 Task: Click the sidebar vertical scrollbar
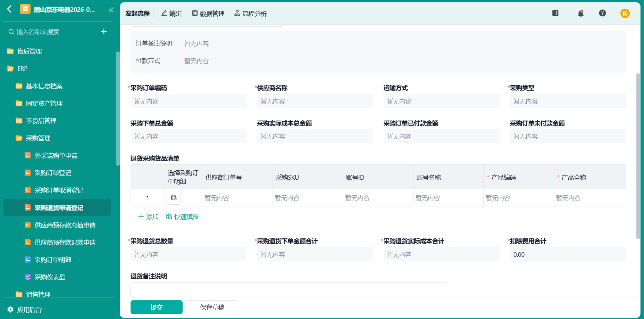click(117, 108)
